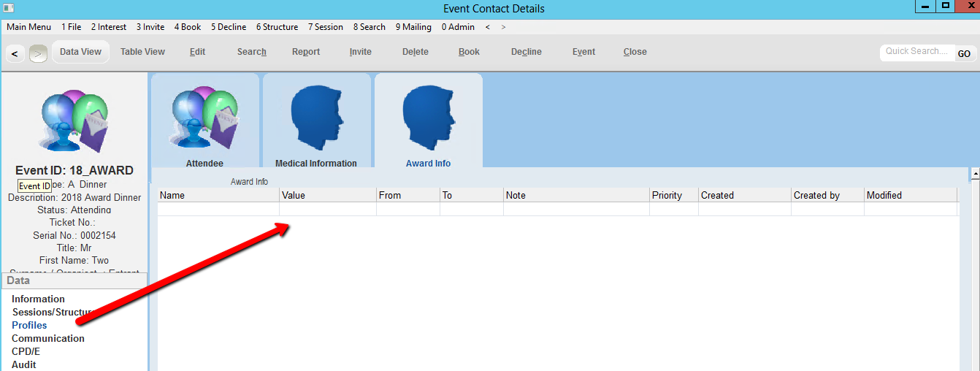
Task: Select Profiles in the Data panel
Action: pos(29,325)
